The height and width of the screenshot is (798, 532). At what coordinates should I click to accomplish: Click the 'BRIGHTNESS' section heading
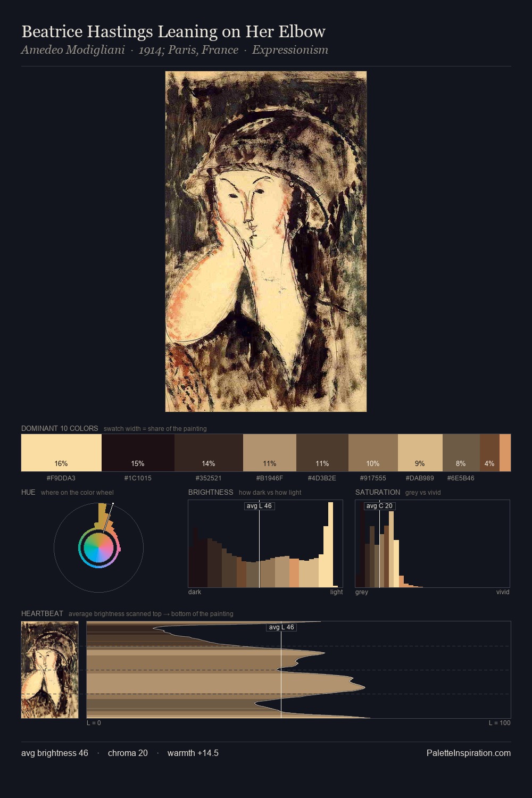(x=211, y=492)
